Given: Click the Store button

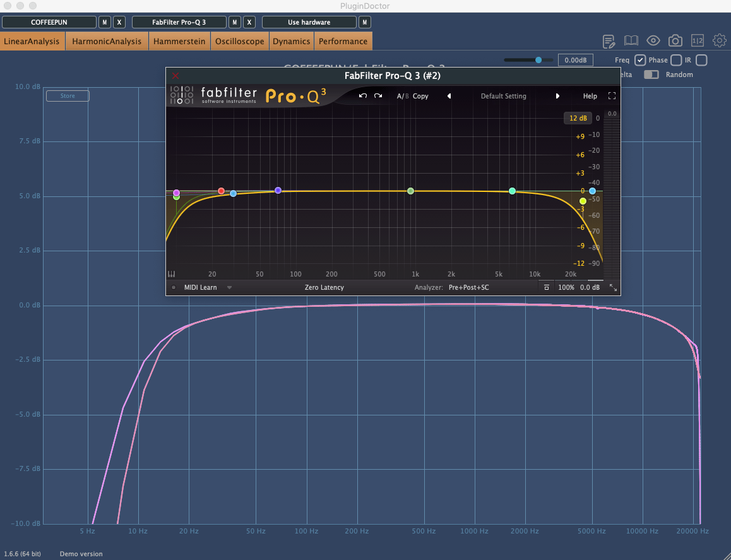Looking at the screenshot, I should coord(67,95).
